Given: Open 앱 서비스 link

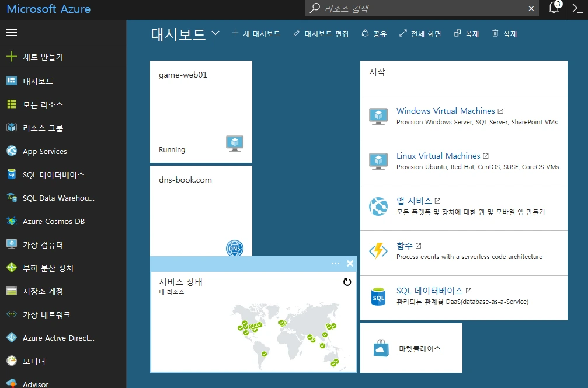Looking at the screenshot, I should (x=414, y=201).
